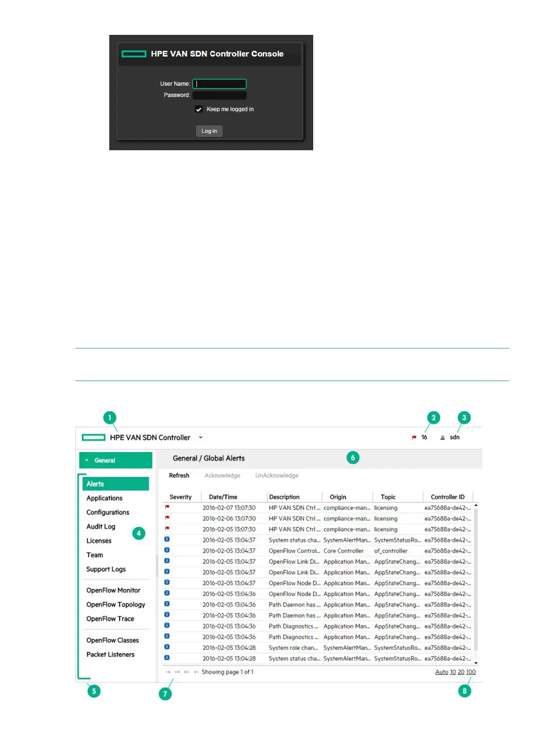This screenshot has width=560, height=746.
Task: Click the Acknowledge button
Action: [222, 475]
